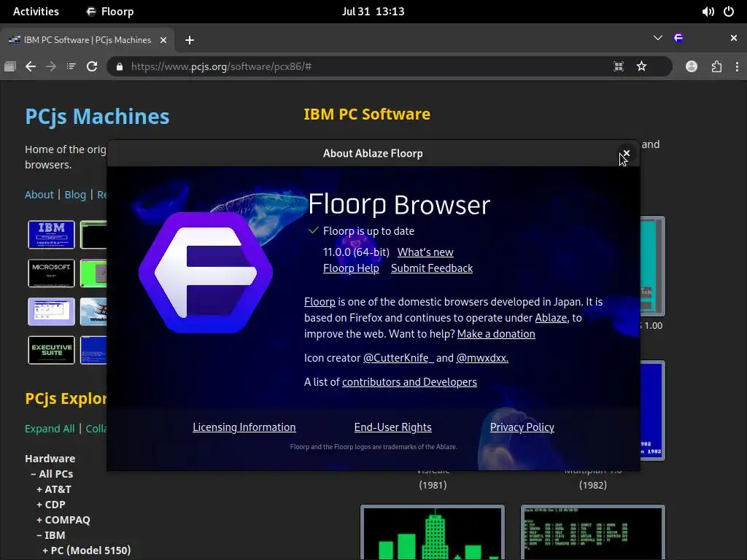Screen dimensions: 747x560
Task: Click the IBM PC Software heading
Action: [367, 114]
